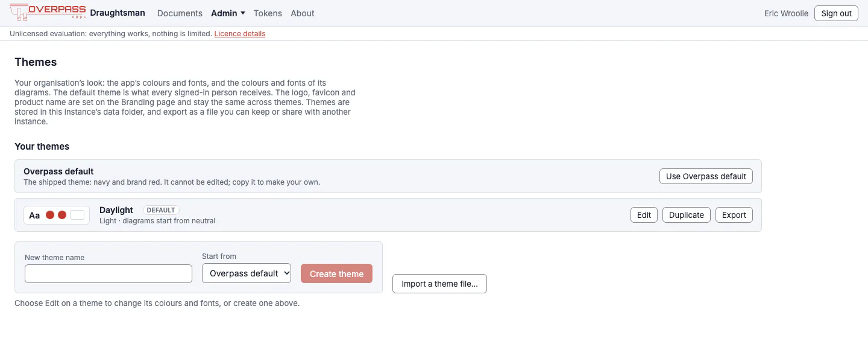Expand the Admin dropdown menu
The image size is (868, 341).
point(228,13)
